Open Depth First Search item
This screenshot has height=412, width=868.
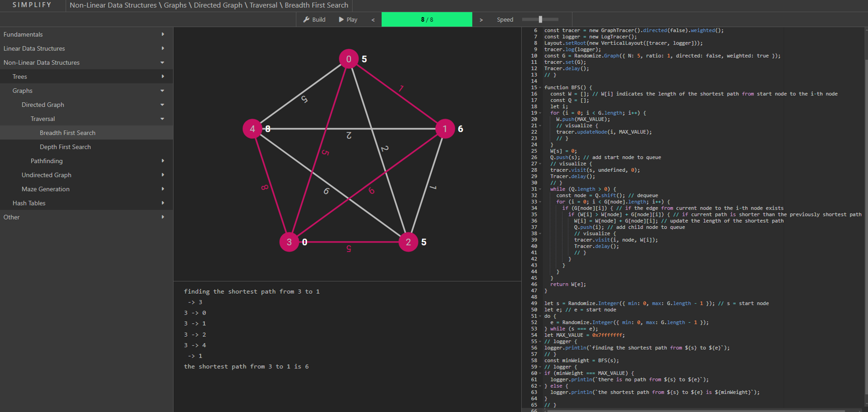coord(86,146)
